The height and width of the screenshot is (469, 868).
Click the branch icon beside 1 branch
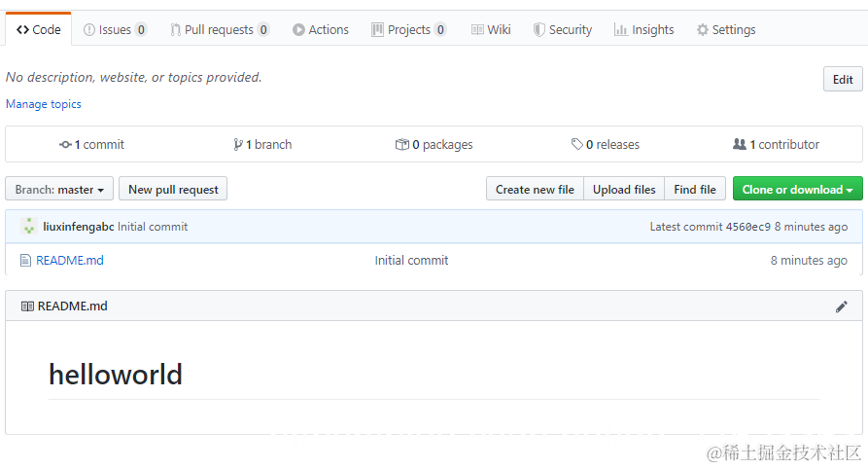[x=238, y=145]
